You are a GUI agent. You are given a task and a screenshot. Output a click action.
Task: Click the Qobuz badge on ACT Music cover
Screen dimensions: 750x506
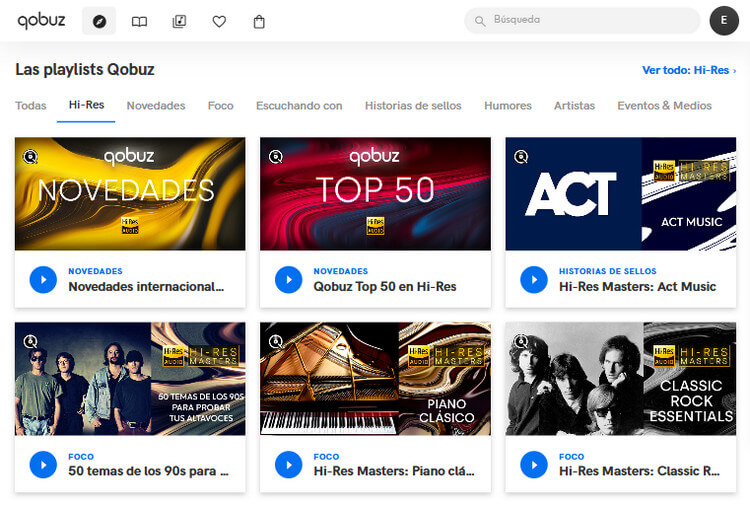pos(521,156)
